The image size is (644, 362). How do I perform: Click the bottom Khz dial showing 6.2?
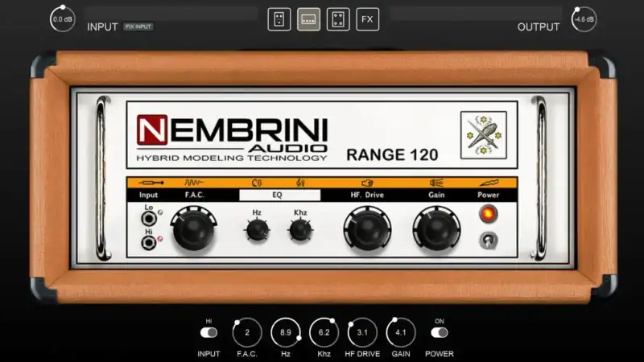324,332
